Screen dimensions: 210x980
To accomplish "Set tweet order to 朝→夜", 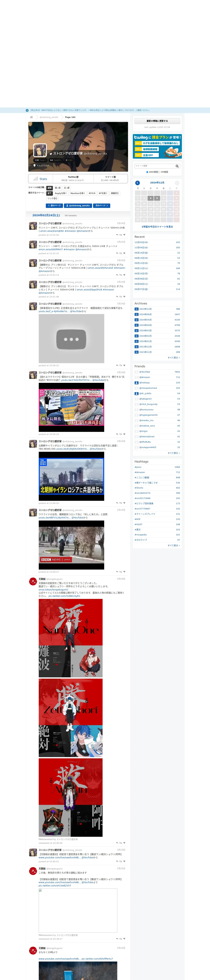I will 58,188.
